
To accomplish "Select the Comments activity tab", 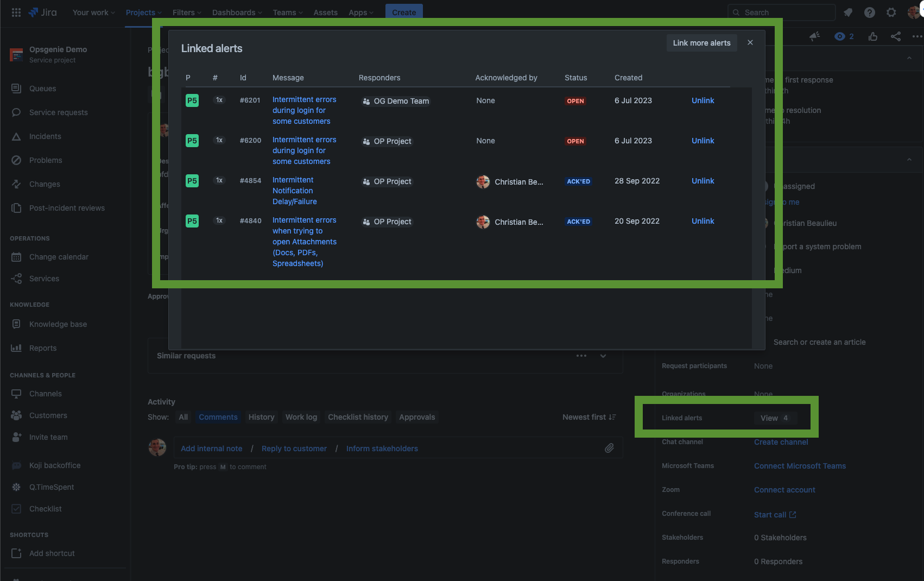I will (218, 417).
